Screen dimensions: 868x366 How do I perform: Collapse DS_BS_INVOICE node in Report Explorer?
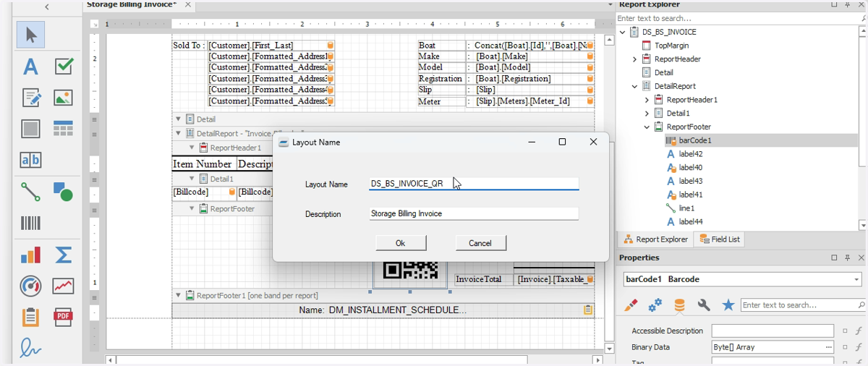pos(623,32)
